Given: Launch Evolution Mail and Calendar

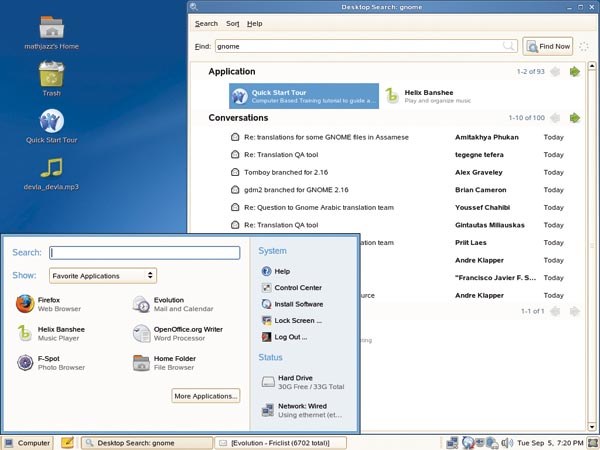Looking at the screenshot, I should 172,304.
